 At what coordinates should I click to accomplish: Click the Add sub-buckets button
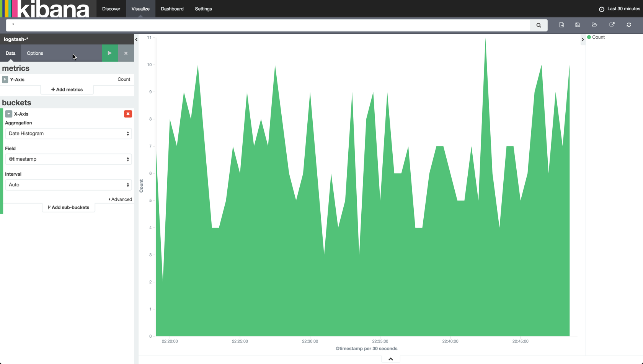[69, 207]
